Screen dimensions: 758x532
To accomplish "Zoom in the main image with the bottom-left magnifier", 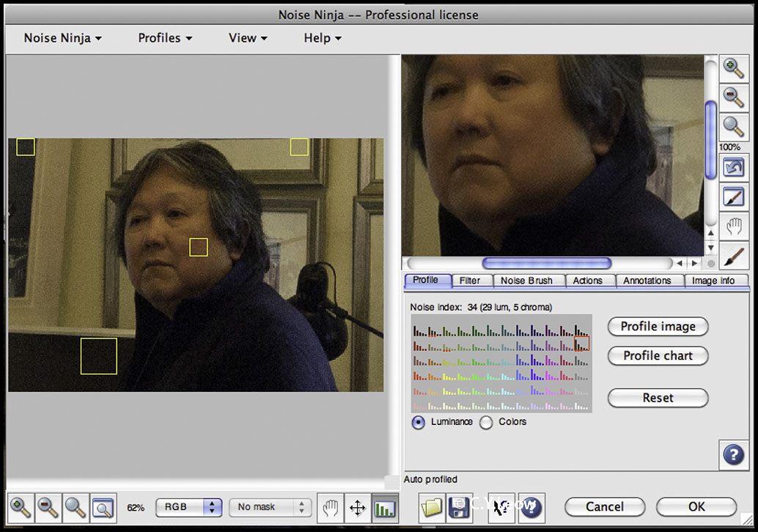I will click(21, 508).
